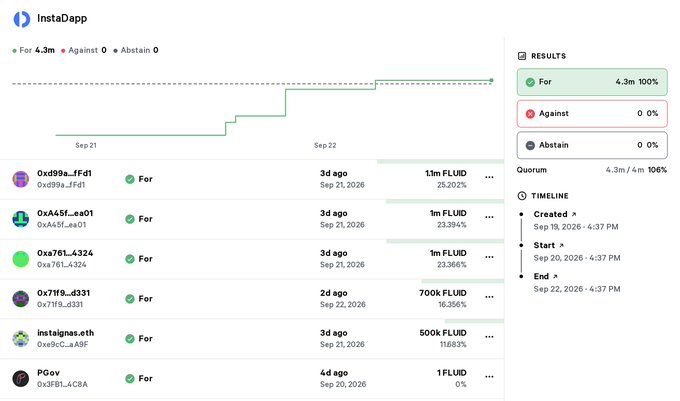Click the Abstain 0 chart legend
Viewport: 680px width, 401px height.
pyautogui.click(x=136, y=50)
